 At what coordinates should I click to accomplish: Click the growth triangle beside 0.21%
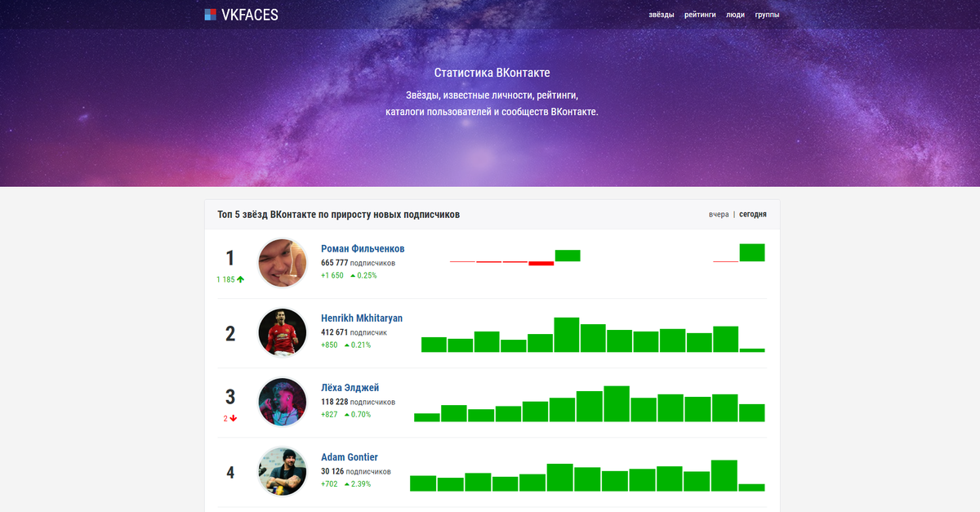347,345
